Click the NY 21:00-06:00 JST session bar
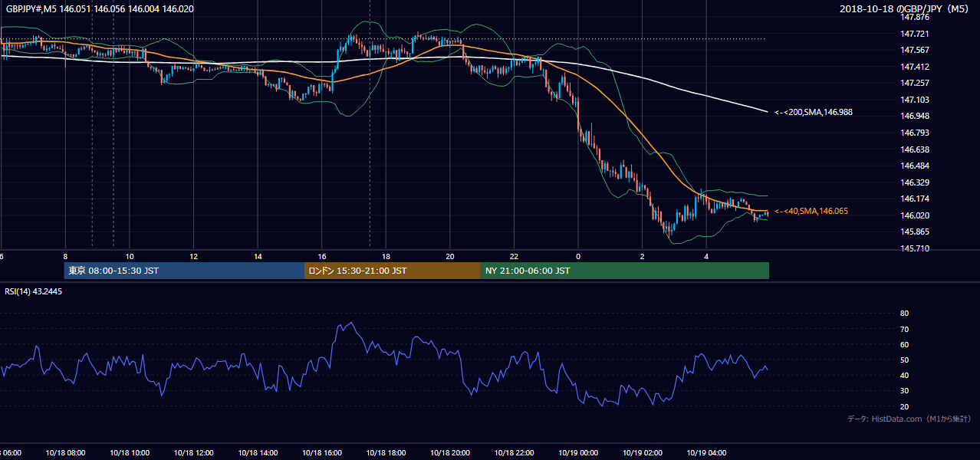 click(x=624, y=271)
